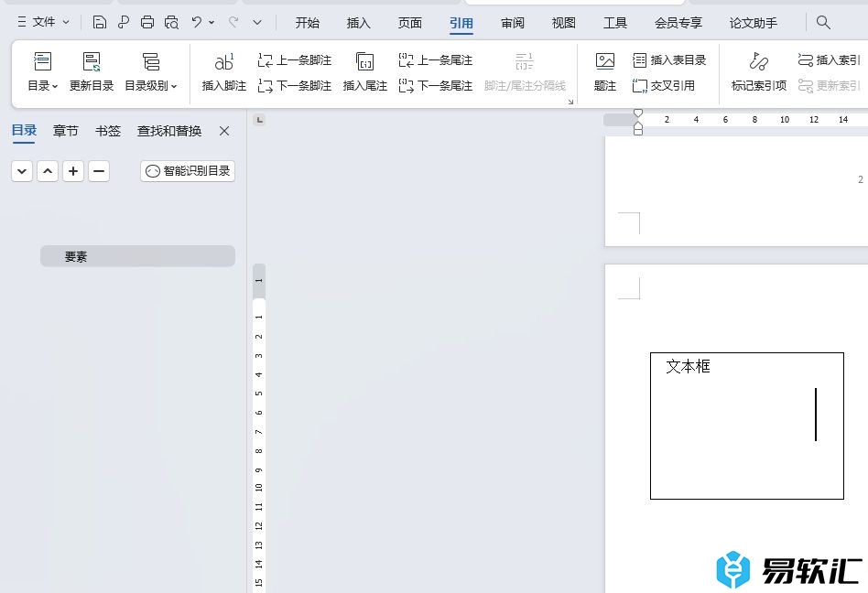
Task: Open the 目录级别 dropdown
Action: pyautogui.click(x=150, y=71)
